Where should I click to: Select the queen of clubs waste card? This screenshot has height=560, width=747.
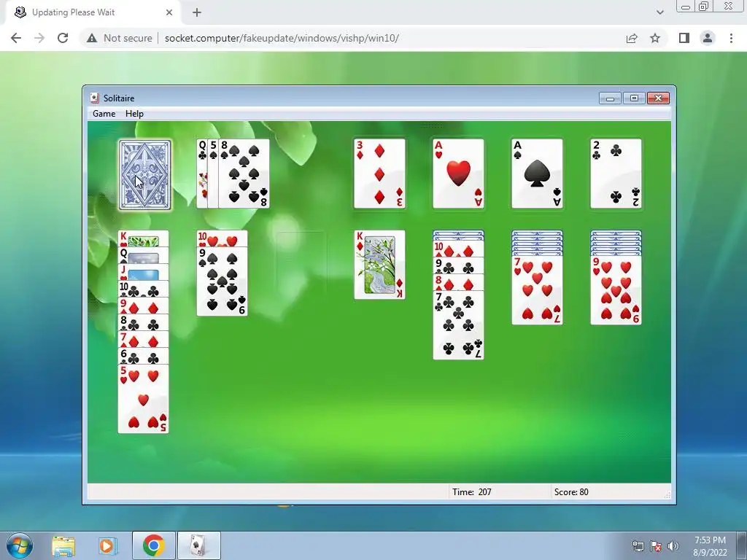[202, 174]
